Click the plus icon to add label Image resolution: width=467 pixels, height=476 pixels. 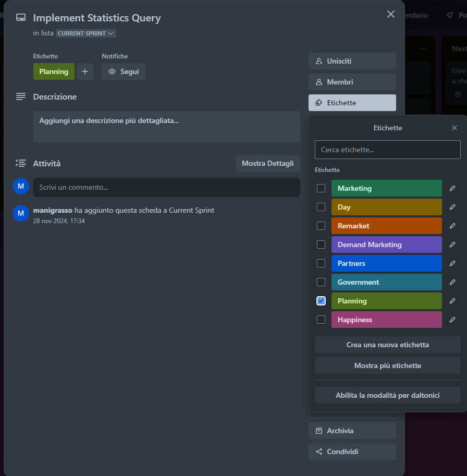pyautogui.click(x=85, y=71)
